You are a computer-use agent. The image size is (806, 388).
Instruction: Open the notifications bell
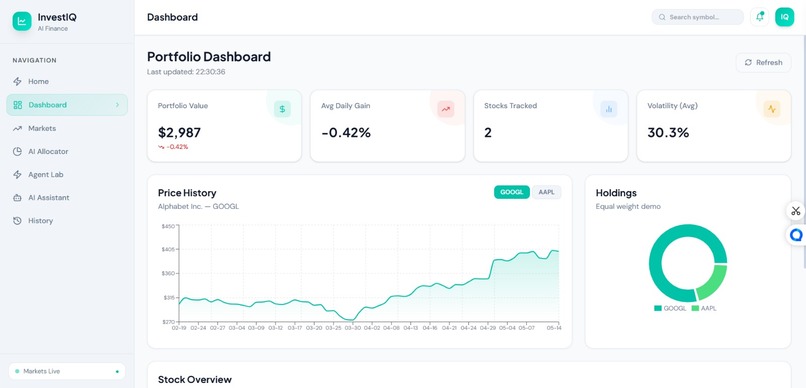click(x=759, y=17)
